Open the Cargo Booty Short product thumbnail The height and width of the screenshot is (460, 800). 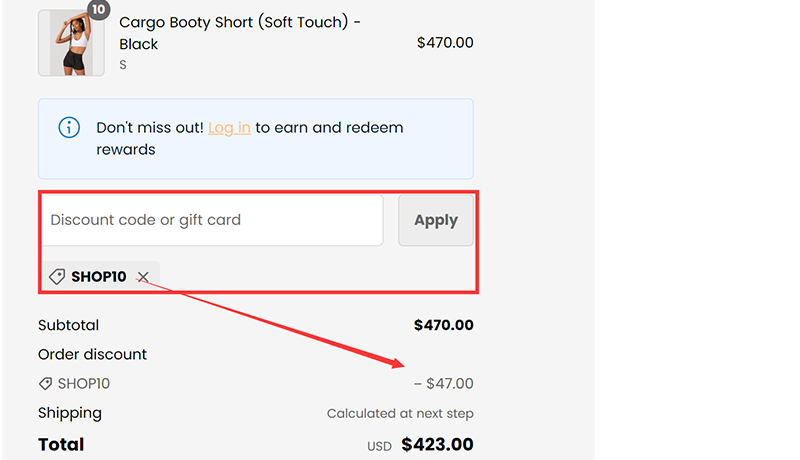(70, 43)
